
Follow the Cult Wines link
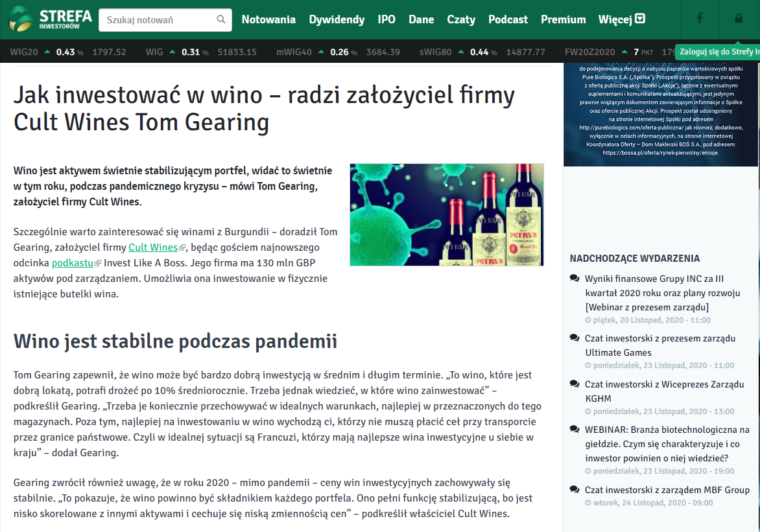click(152, 247)
